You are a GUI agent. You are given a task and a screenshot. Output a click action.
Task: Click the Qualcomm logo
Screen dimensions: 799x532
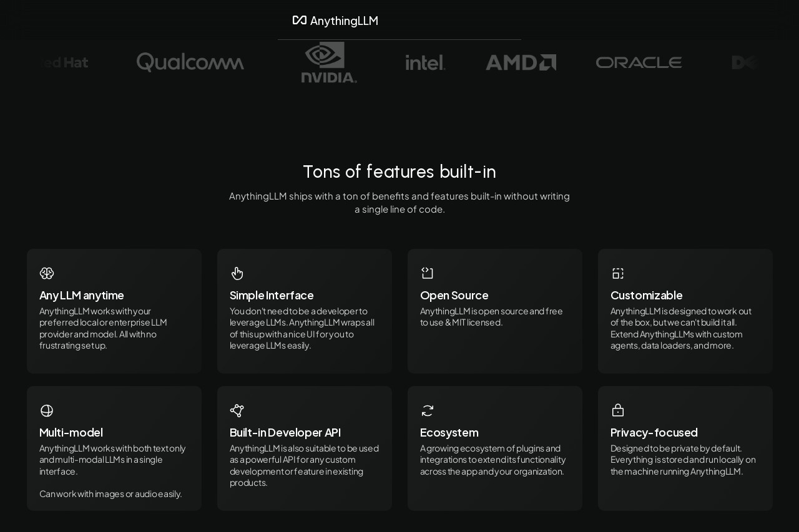pos(190,62)
